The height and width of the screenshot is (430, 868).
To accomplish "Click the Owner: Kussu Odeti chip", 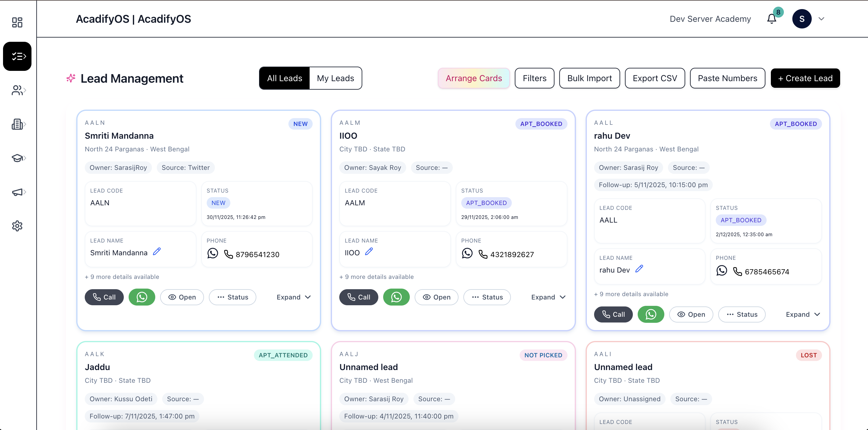I will (x=121, y=399).
